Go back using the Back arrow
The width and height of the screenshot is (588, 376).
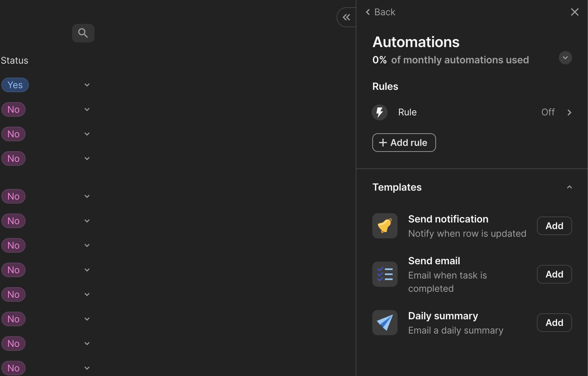point(380,12)
